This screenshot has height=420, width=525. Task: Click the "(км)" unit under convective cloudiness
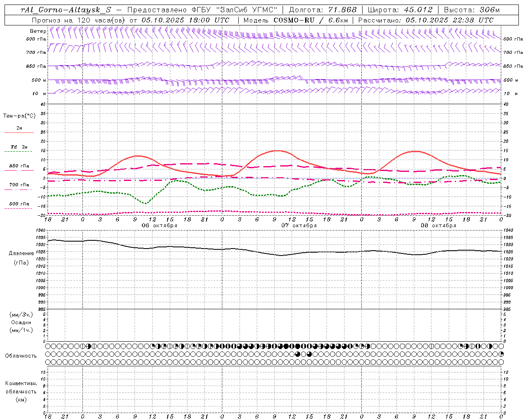coord(21,399)
